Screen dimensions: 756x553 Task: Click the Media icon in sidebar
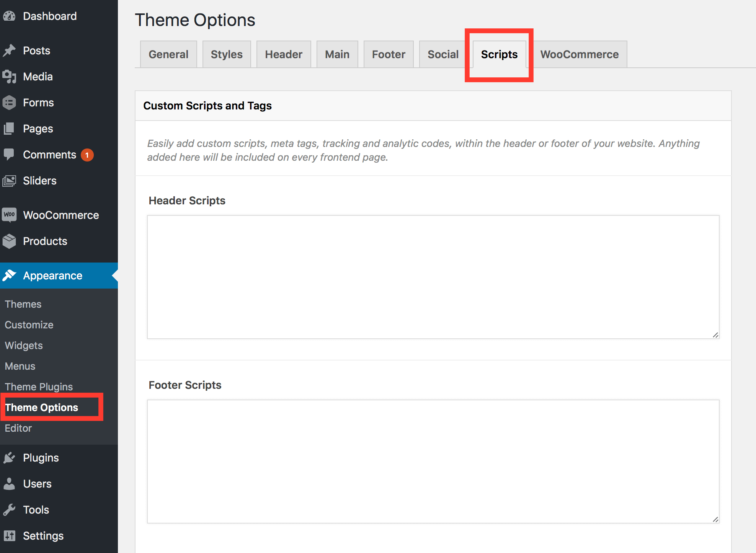click(9, 77)
